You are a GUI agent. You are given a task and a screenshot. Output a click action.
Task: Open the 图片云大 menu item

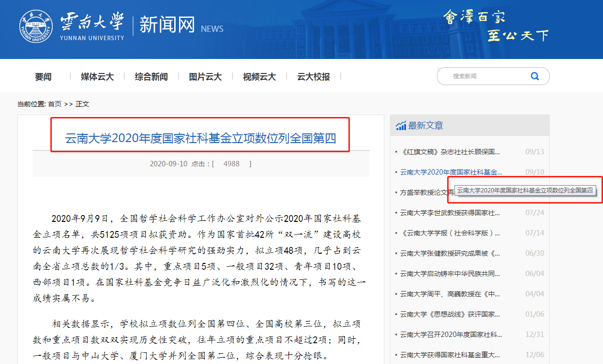tap(205, 76)
